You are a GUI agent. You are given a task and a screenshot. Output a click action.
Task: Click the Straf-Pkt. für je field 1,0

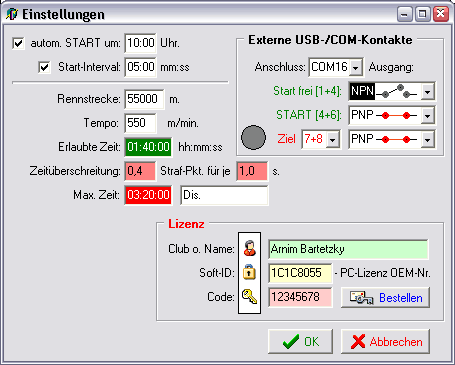pyautogui.click(x=252, y=171)
